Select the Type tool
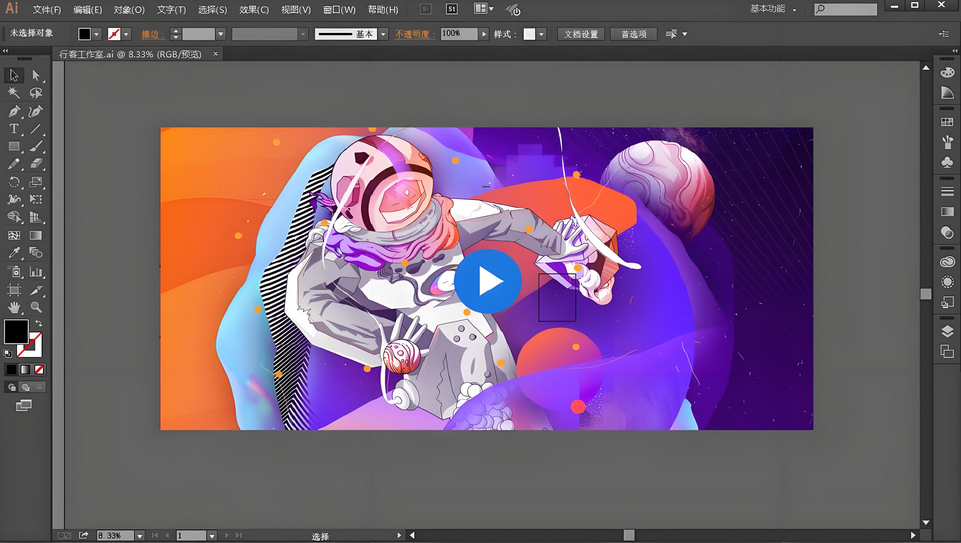This screenshot has width=961, height=543. [x=14, y=129]
